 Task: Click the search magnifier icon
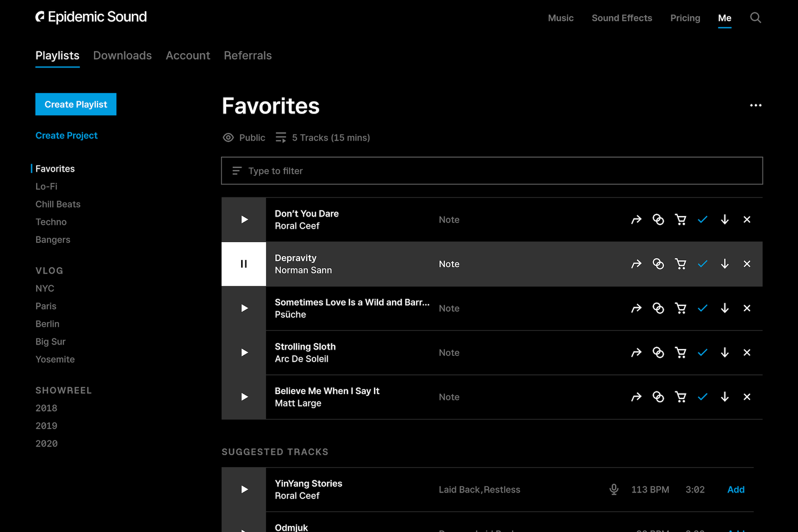[x=755, y=18]
